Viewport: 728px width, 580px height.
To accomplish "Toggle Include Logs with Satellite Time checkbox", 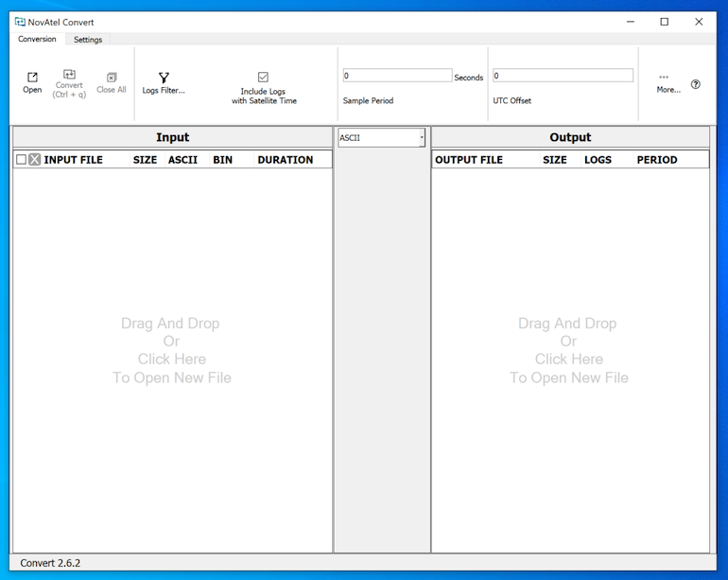I will 263,77.
